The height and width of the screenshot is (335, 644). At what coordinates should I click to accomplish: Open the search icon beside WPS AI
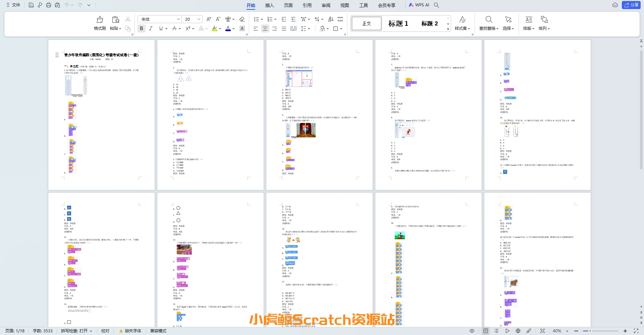pyautogui.click(x=436, y=5)
